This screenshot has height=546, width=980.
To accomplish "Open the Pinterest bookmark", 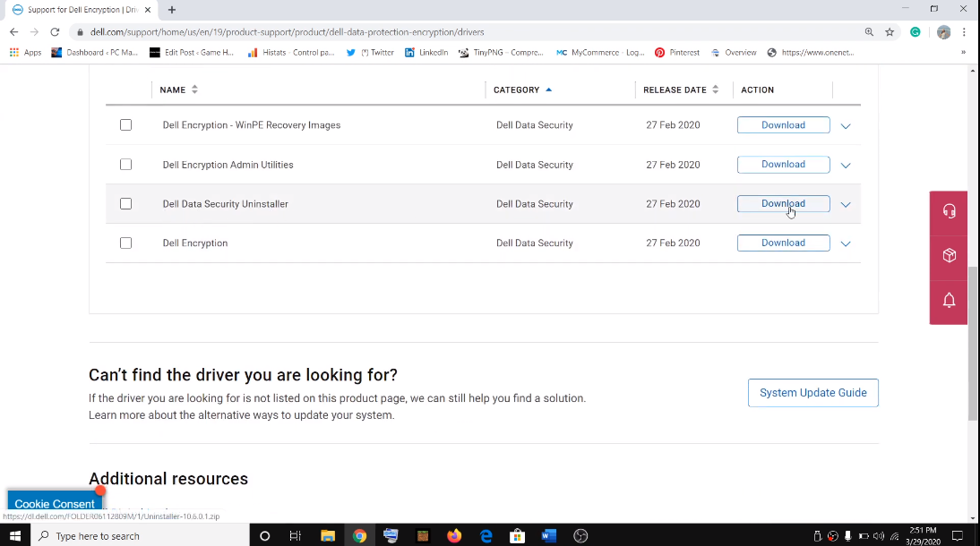I will tap(676, 53).
